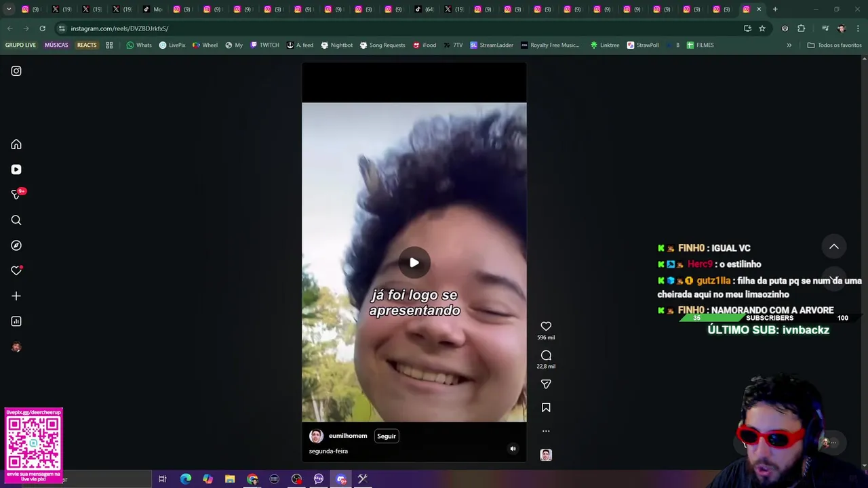Open the FILMES bookmark

700,45
